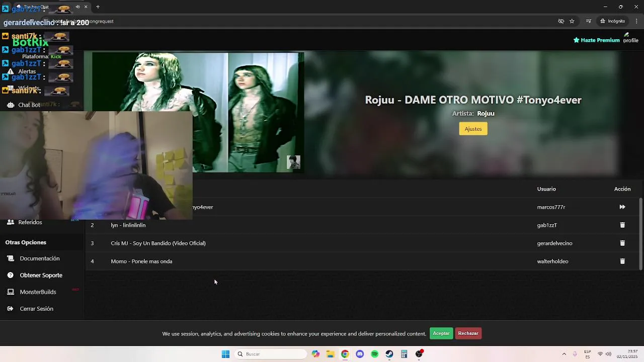
Task: Click the Cerrar Sesión exit icon
Action: pos(11,309)
